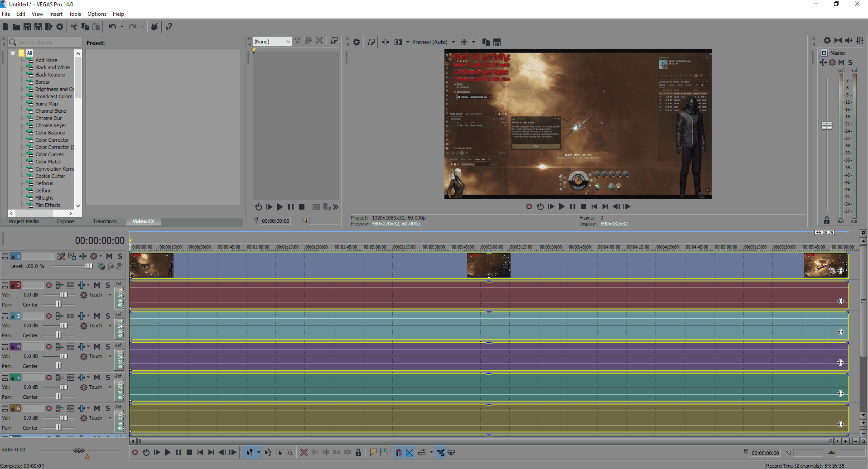The image size is (868, 469).
Task: Click the Render As icon in the main toolbar
Action: 49,27
